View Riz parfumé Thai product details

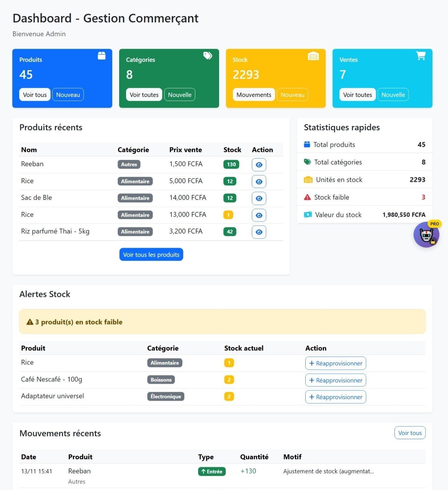[259, 232]
